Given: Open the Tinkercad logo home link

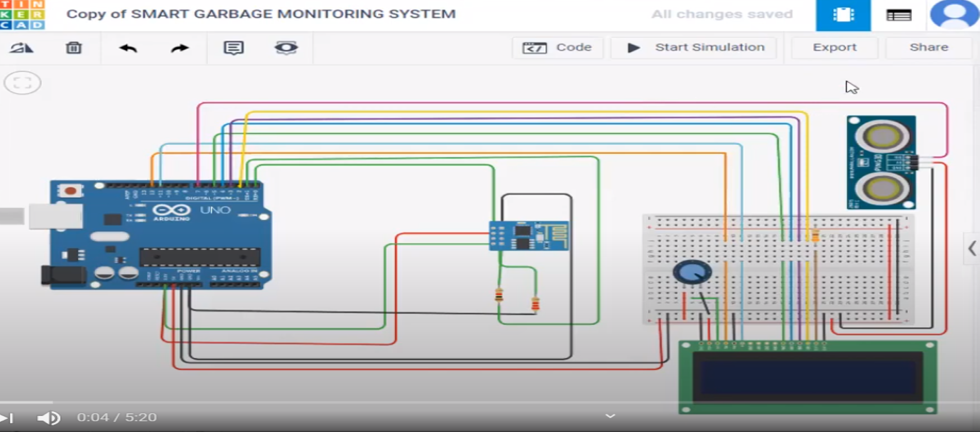Looking at the screenshot, I should [x=22, y=14].
